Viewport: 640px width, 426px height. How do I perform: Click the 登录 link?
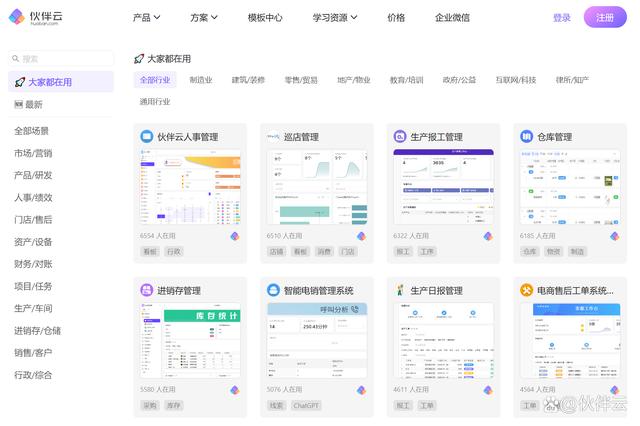(x=562, y=18)
